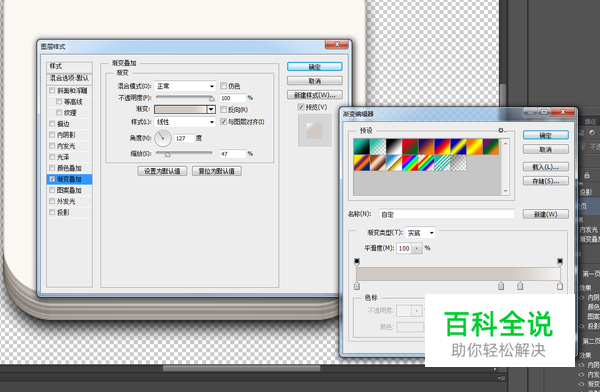Image resolution: width=600 pixels, height=392 pixels.
Task: Choose the neutral density checkered preset
Action: [458, 163]
